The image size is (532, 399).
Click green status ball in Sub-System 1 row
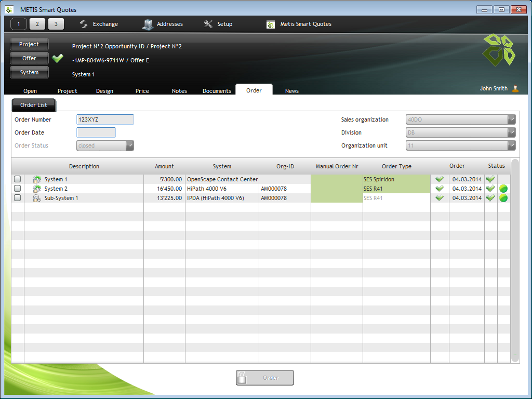(x=503, y=198)
